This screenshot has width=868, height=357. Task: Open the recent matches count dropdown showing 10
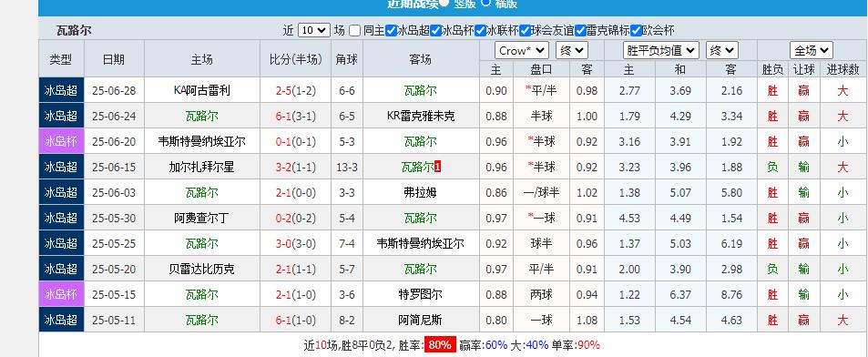314,30
